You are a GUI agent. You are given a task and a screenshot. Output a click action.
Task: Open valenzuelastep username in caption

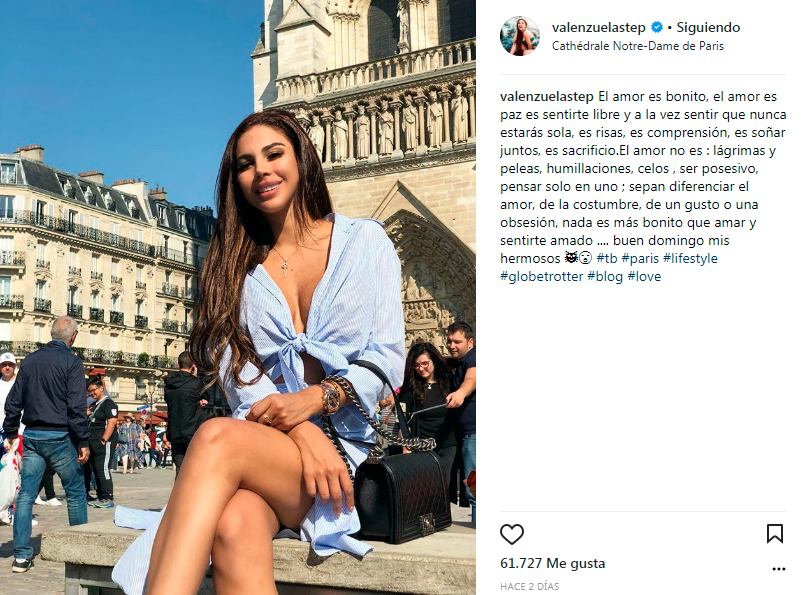[546, 97]
